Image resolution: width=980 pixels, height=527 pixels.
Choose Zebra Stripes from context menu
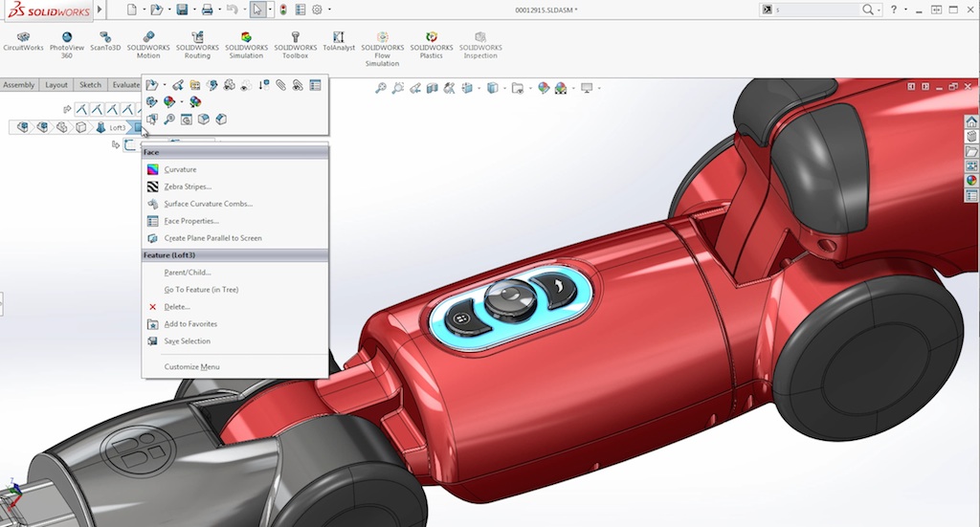point(188,187)
